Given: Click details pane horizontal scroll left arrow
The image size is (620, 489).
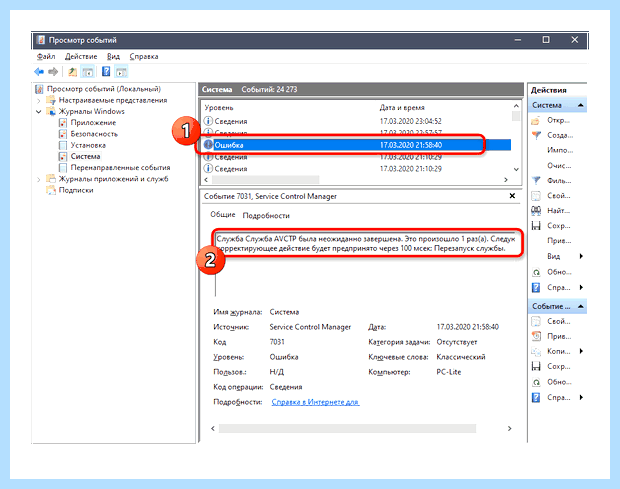Looking at the screenshot, I should click(x=213, y=429).
